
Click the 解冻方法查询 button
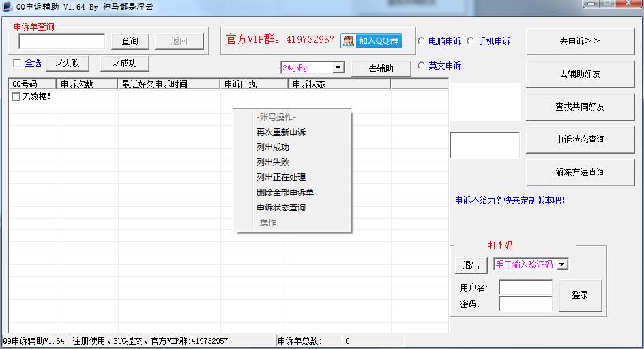coord(580,172)
